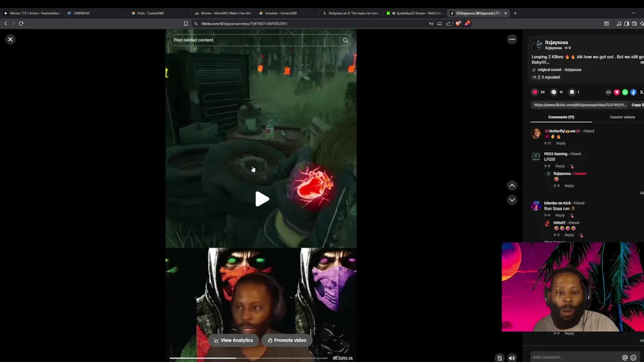This screenshot has height=362, width=644.
Task: Click the 3 reposted label
Action: tap(550, 77)
